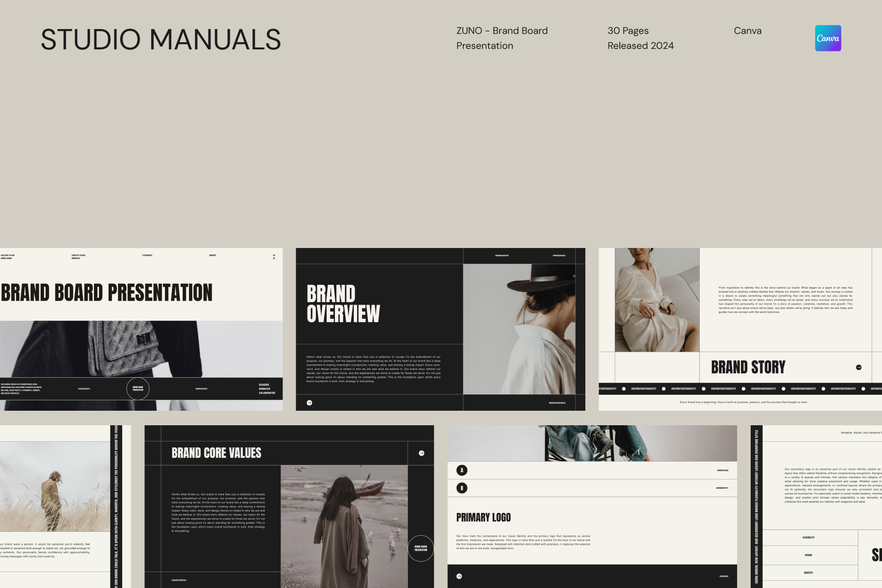Click the 'BRAND OVERVIEW' slide title
Image resolution: width=882 pixels, height=588 pixels.
[x=343, y=304]
